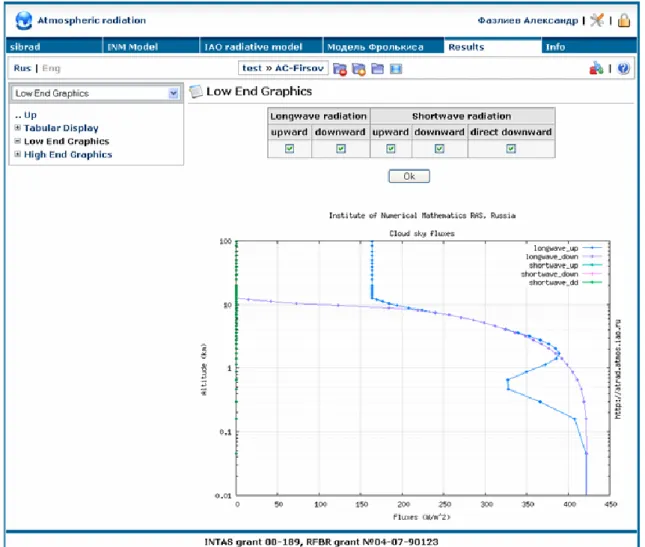Click longwave_up legend entry in chart

(x=568, y=248)
